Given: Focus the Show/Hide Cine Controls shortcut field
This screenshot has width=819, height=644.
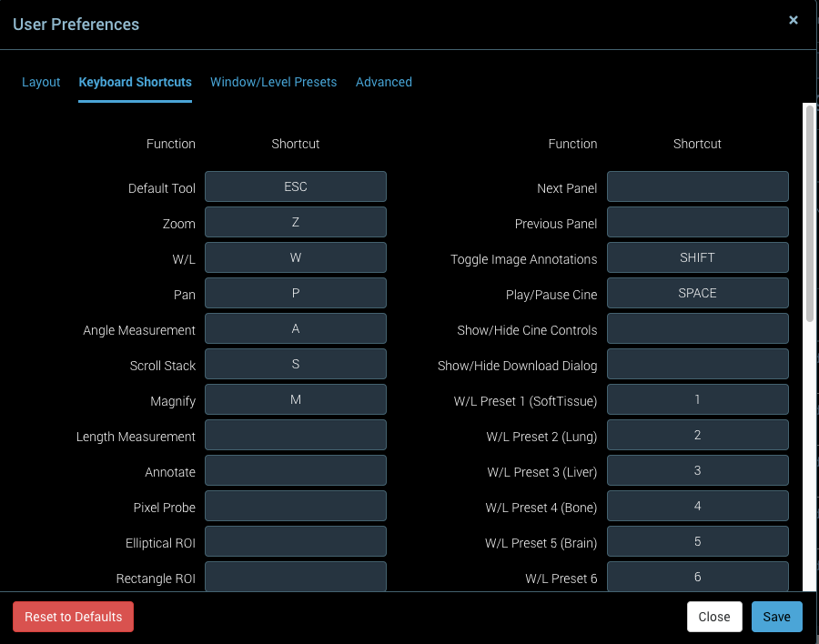Looking at the screenshot, I should coord(698,328).
